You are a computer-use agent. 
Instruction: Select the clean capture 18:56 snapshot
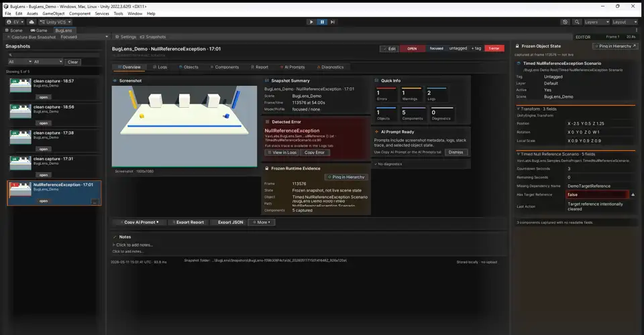pyautogui.click(x=54, y=115)
